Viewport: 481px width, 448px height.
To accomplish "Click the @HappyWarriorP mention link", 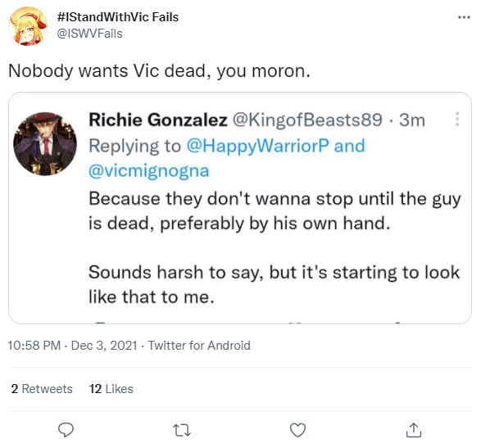I will coord(257,146).
